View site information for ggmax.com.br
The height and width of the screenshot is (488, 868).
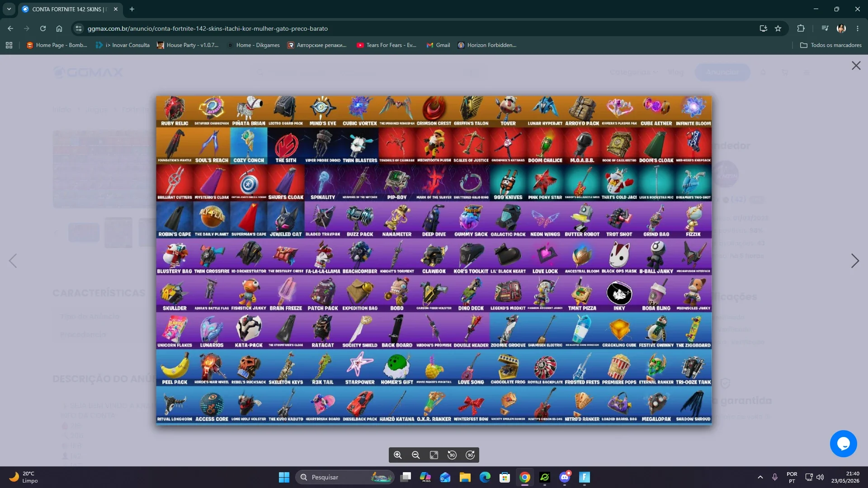click(79, 28)
